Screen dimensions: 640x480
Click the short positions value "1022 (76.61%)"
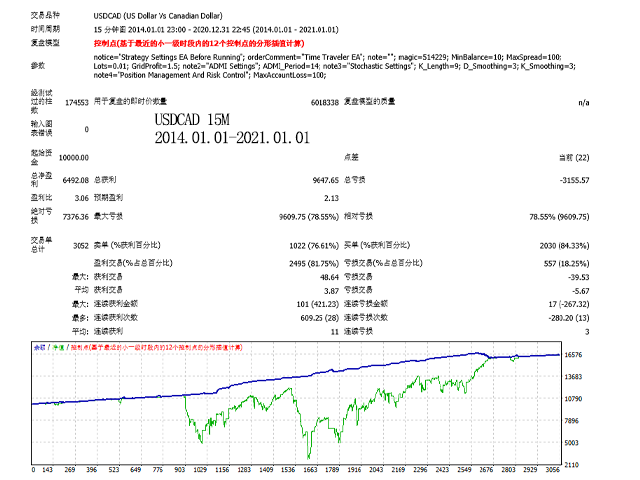[314, 246]
